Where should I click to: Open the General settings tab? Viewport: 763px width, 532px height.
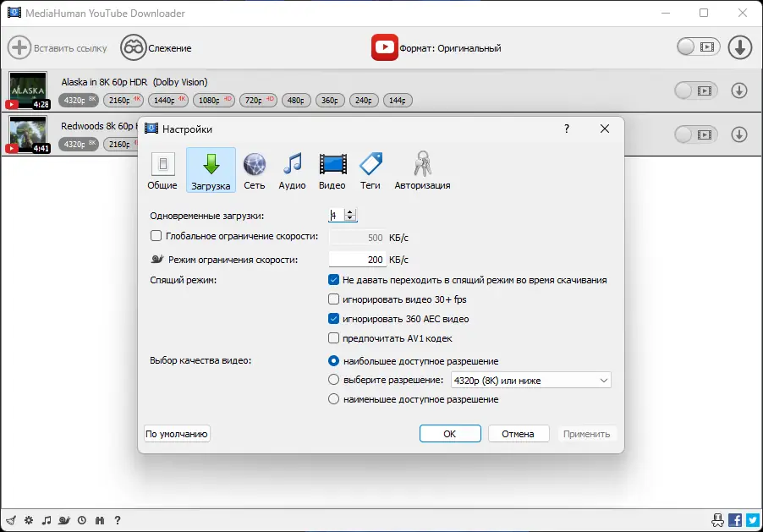click(x=162, y=170)
